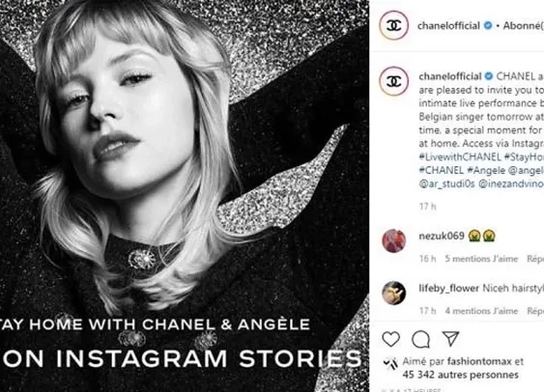Open Chanel avatar beside the caption
Screen dimensions: 544x392
[x=394, y=81]
